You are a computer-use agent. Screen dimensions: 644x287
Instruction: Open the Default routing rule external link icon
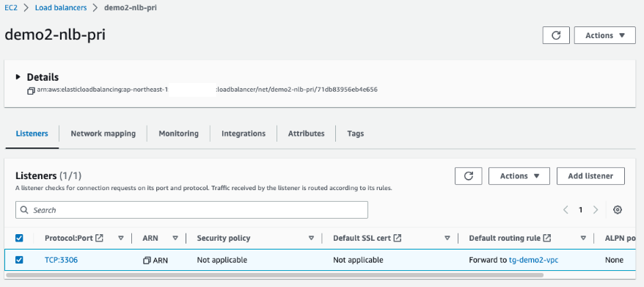(x=546, y=238)
